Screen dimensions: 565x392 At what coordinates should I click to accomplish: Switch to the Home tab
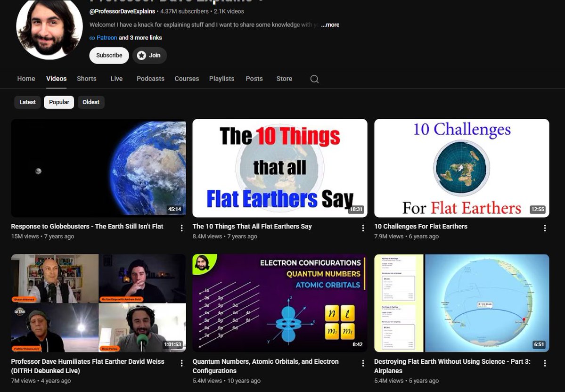tap(26, 79)
